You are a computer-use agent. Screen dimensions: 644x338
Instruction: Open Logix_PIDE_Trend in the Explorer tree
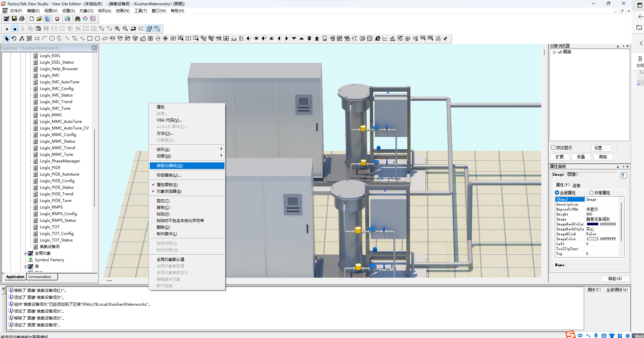coord(56,194)
